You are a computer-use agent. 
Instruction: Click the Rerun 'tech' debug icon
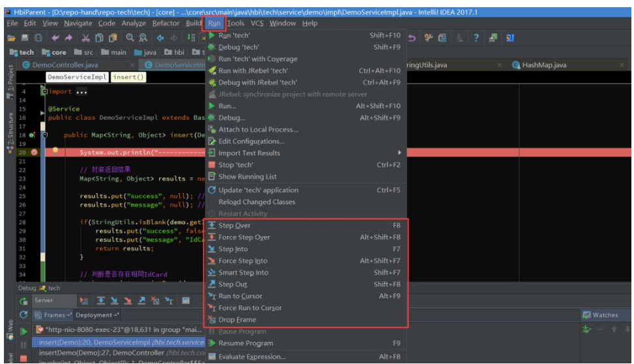click(24, 301)
